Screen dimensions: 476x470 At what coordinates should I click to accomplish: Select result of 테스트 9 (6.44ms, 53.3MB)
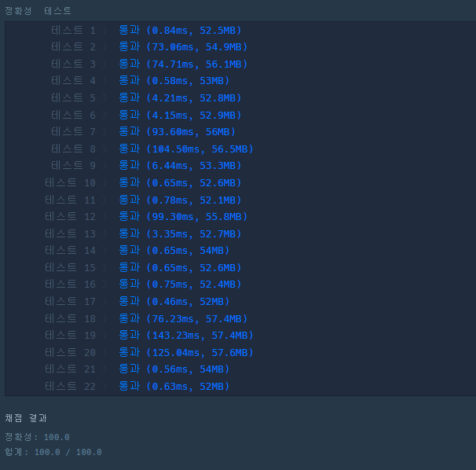pyautogui.click(x=180, y=165)
